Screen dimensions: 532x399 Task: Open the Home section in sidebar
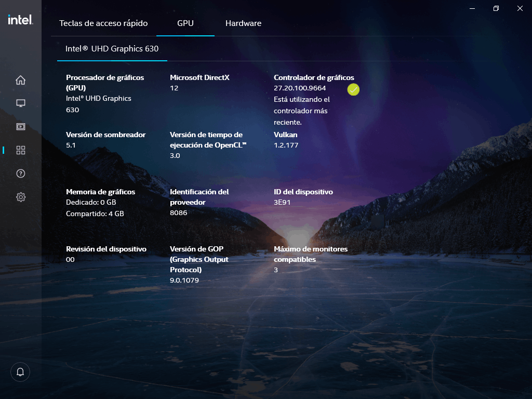click(x=21, y=80)
